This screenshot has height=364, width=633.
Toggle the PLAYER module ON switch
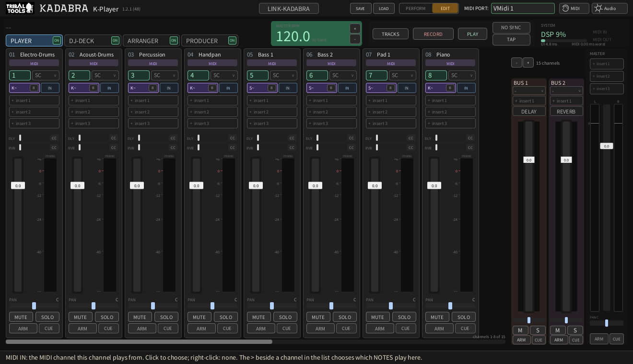[x=57, y=41]
